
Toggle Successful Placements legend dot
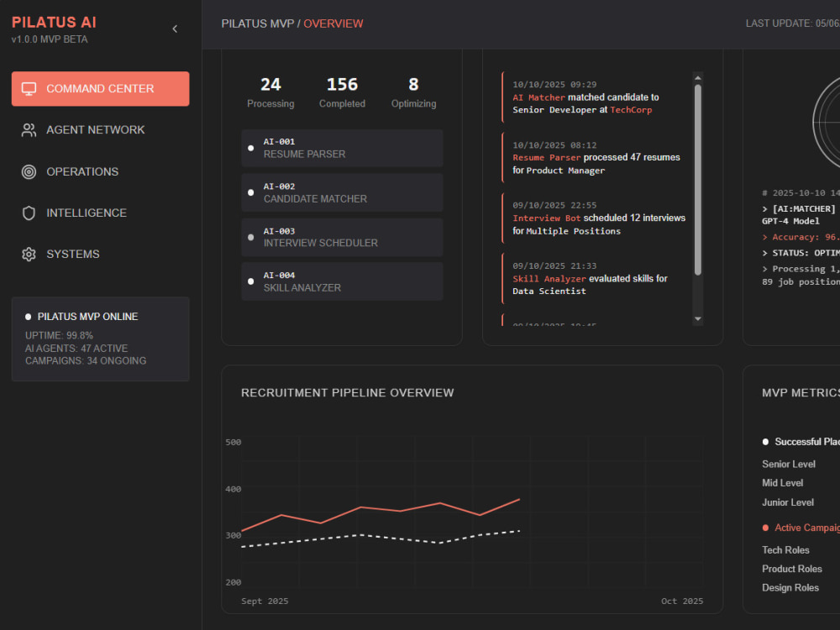tap(765, 442)
